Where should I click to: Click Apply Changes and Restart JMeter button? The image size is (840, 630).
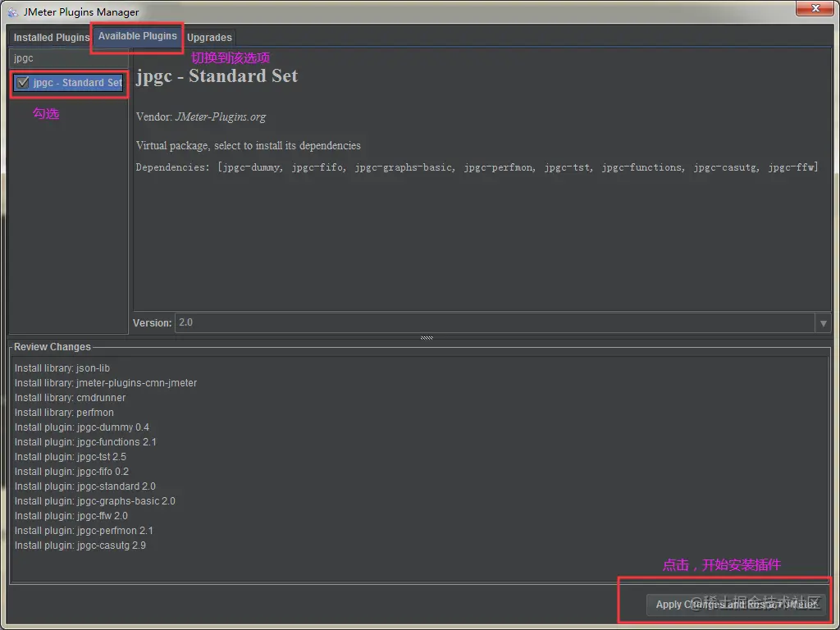737,605
